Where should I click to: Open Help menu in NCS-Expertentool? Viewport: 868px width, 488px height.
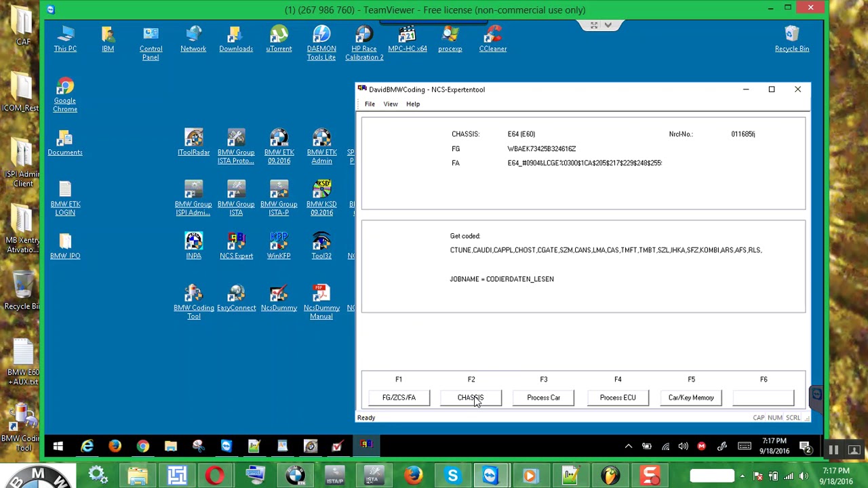pyautogui.click(x=413, y=104)
